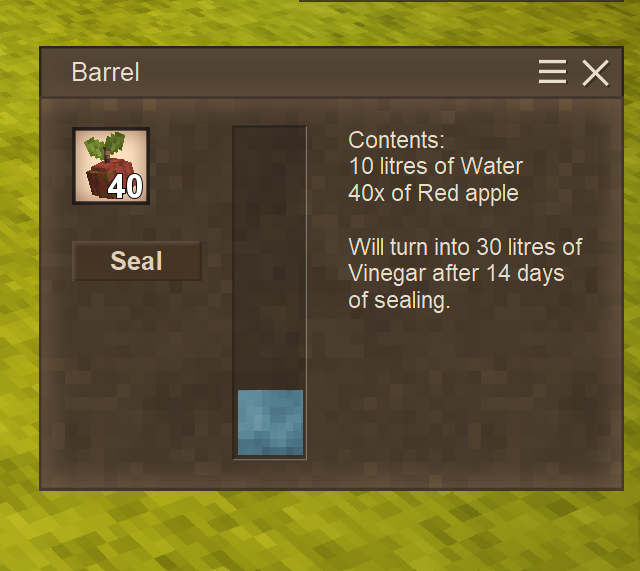640x571 pixels.
Task: Click the Seal button
Action: [x=137, y=261]
